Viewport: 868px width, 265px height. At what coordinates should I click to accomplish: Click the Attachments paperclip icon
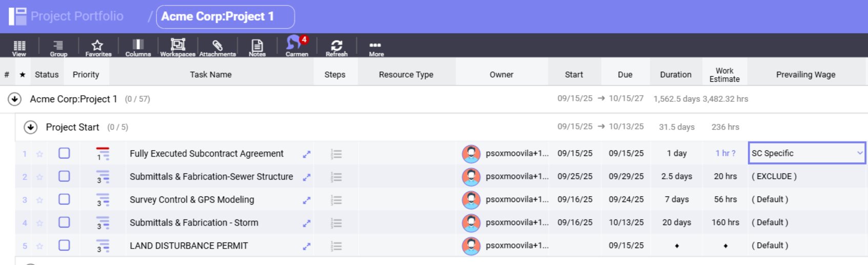point(217,47)
